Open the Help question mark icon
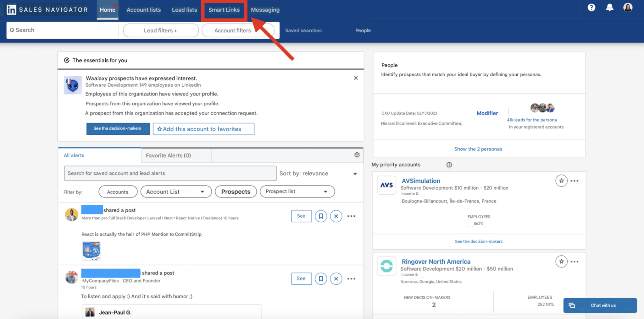Viewport: 644px width, 319px height. click(x=591, y=8)
